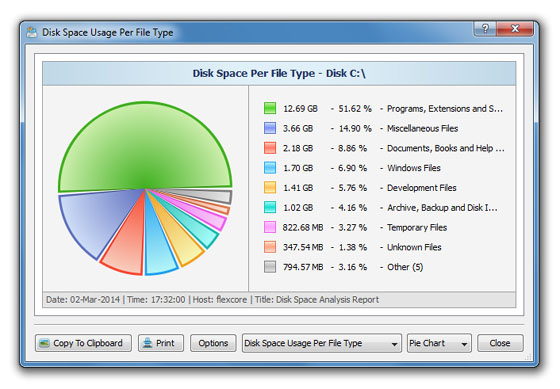Viewport: 560px width, 389px height.
Task: Click the magenta Temporary Files swatch
Action: coord(270,227)
